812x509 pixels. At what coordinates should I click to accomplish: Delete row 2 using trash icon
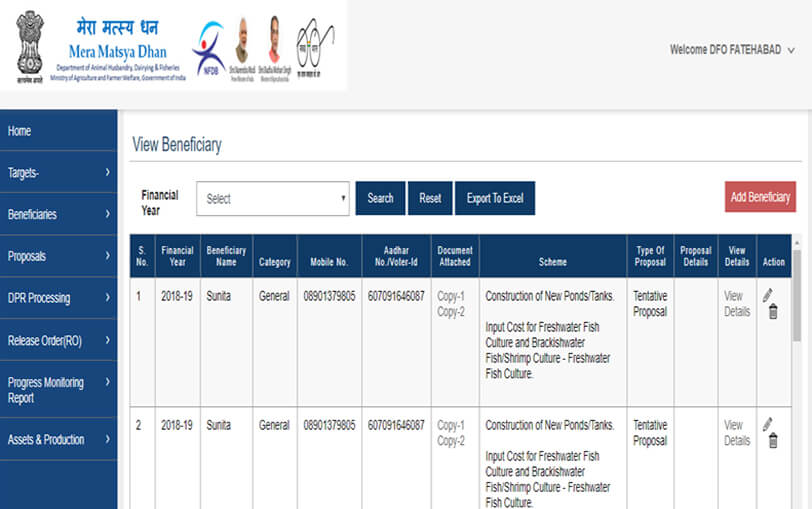click(x=773, y=441)
